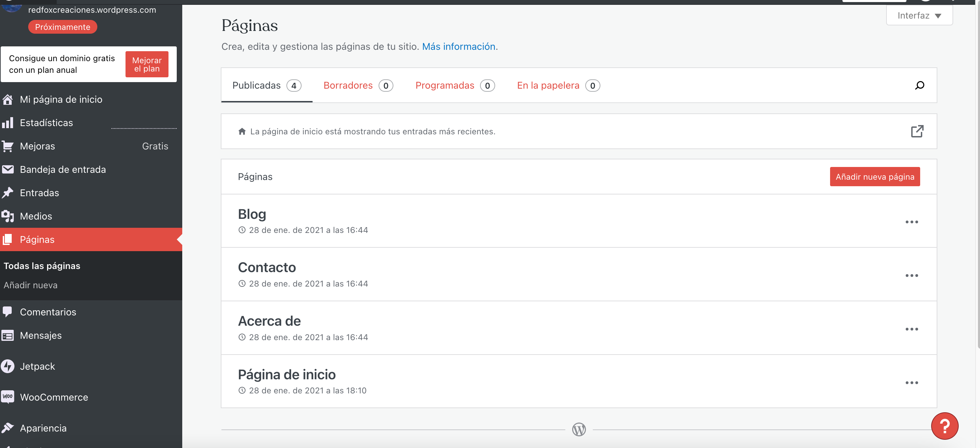Image resolution: width=980 pixels, height=448 pixels.
Task: Click the WordPress logo in the footer
Action: (579, 430)
